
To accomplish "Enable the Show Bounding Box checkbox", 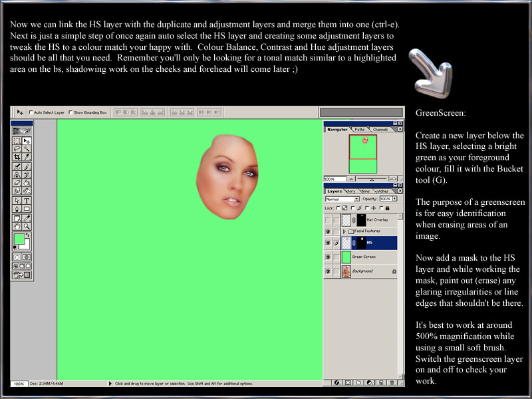I will (70, 112).
